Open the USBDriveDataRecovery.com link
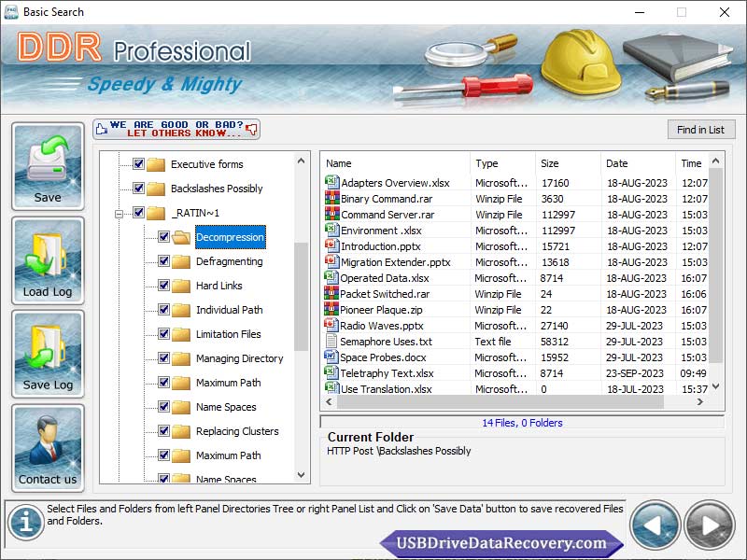Screen dimensions: 747x560 [501, 543]
